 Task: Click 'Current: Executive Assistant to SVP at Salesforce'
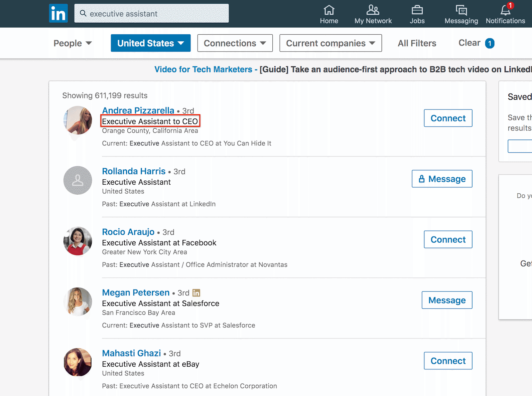179,325
